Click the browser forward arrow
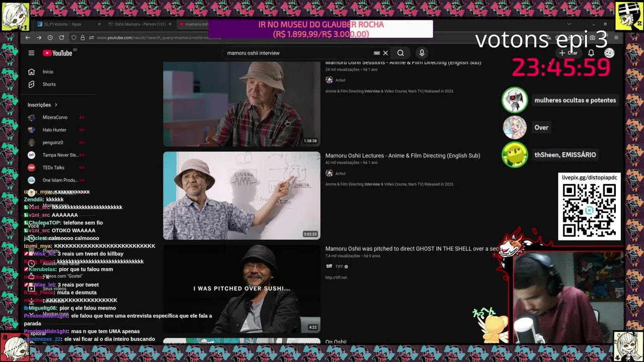 point(39,38)
